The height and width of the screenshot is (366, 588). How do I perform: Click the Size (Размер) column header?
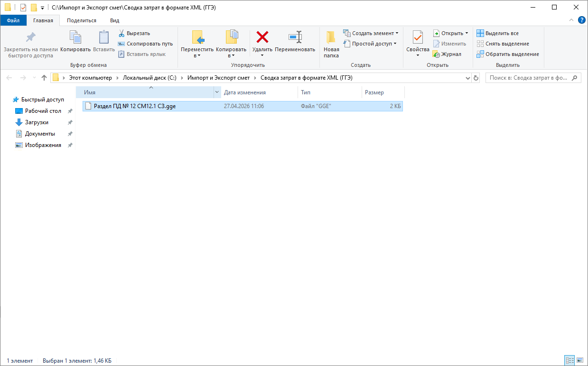click(x=383, y=92)
